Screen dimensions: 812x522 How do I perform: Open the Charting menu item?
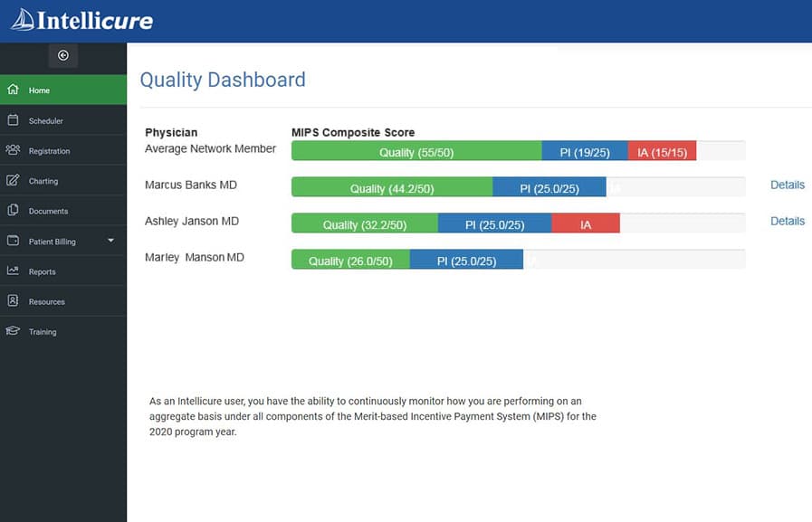63,180
